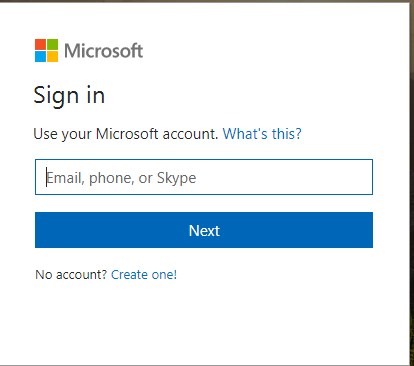The image size is (414, 366).
Task: Select the Sign in heading
Action: [x=69, y=96]
